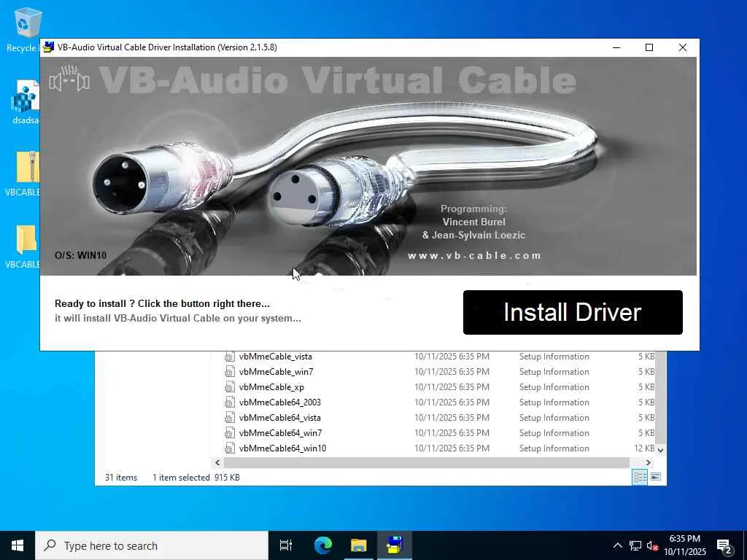Viewport: 747px width, 560px height.
Task: Show hidden system tray icons
Action: [617, 545]
